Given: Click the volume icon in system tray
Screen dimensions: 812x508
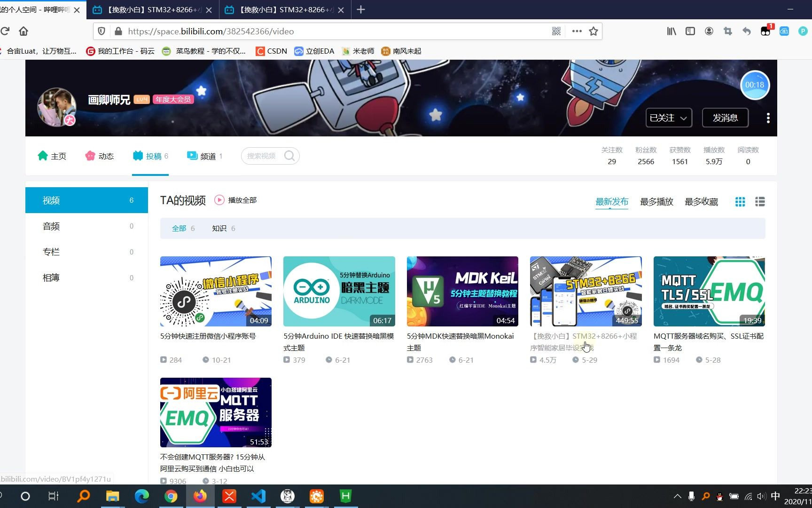Looking at the screenshot, I should click(x=762, y=496).
